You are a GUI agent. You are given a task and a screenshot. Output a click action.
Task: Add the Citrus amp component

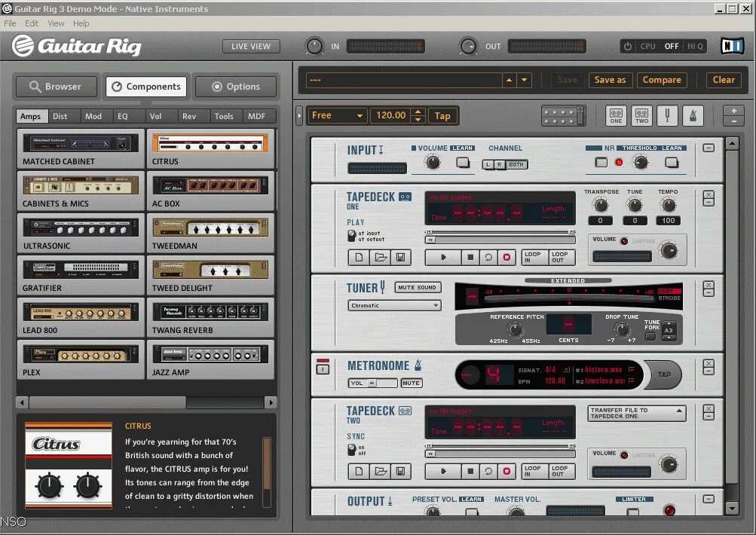(210, 148)
